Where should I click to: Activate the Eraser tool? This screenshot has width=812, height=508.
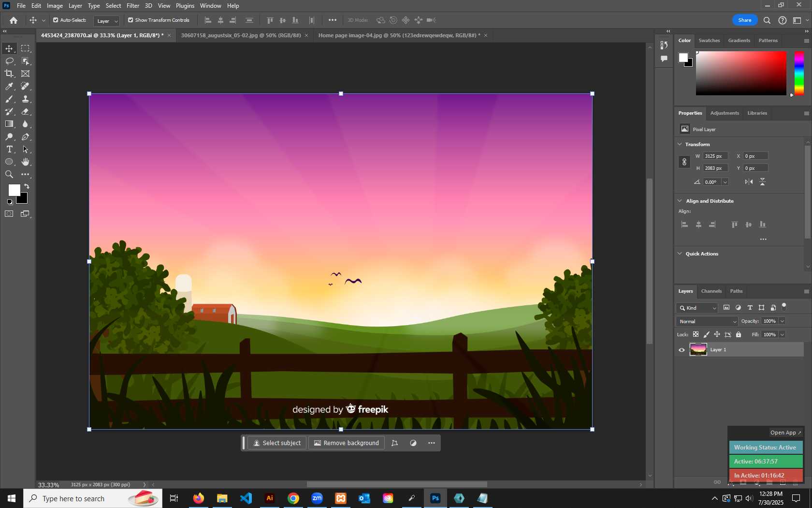coord(25,111)
